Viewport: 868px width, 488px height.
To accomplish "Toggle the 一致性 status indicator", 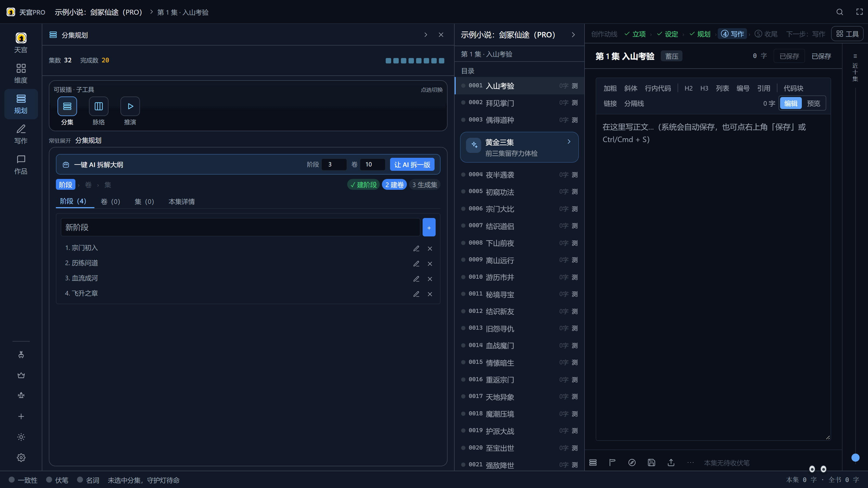I will click(23, 480).
